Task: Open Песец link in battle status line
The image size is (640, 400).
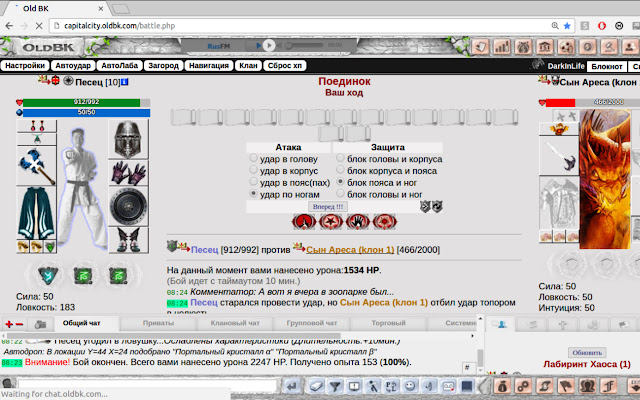Action: [204, 249]
